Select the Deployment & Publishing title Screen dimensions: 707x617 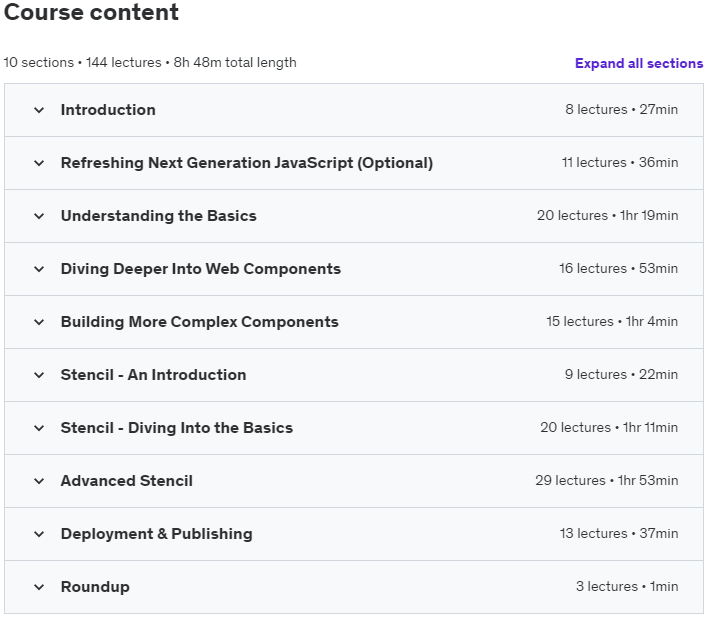(x=156, y=534)
